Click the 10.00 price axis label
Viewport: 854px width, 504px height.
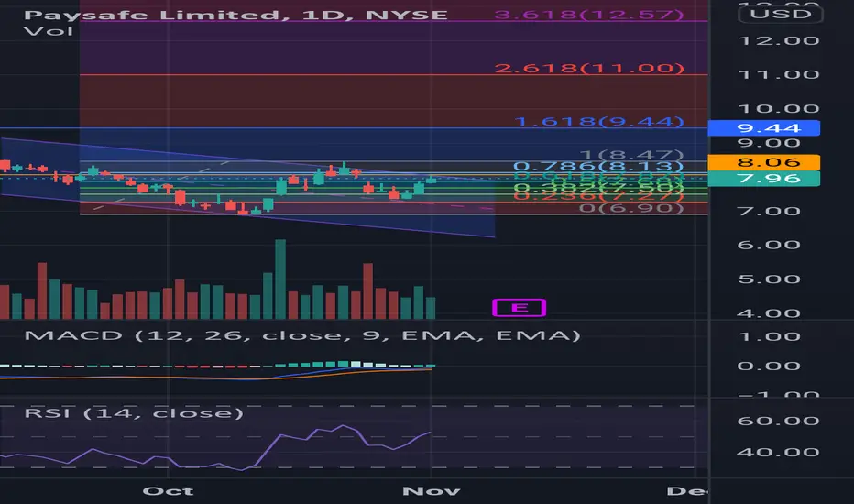778,108
